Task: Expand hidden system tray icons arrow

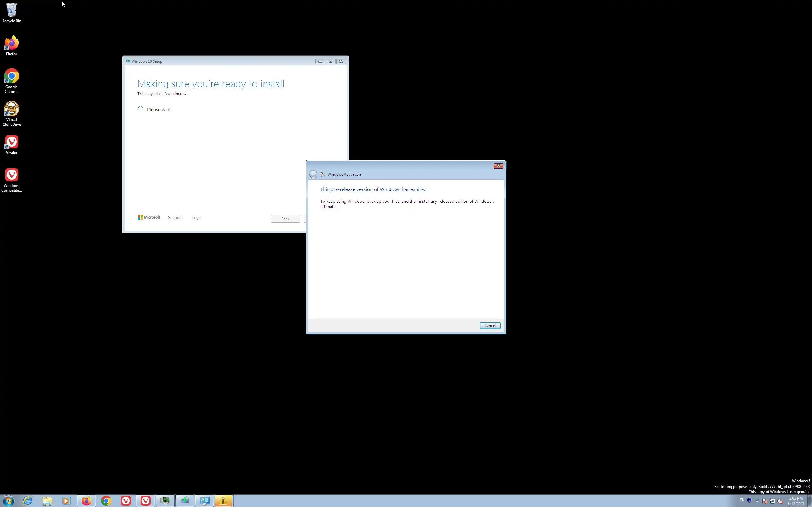Action: (x=757, y=501)
